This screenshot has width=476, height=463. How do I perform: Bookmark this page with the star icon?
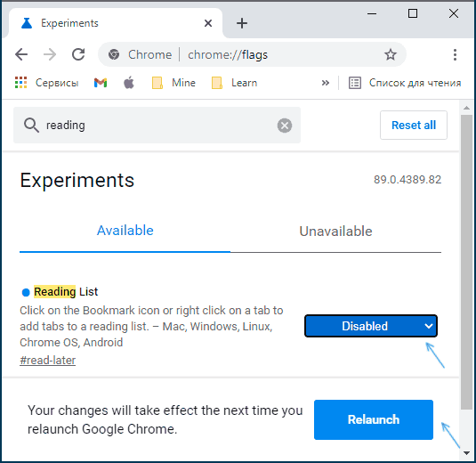[x=391, y=54]
